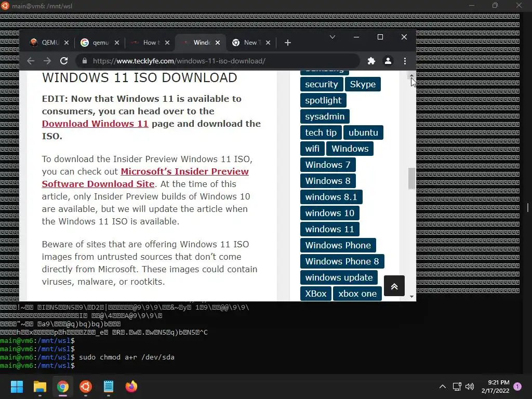Select the tech tip tag
Screen dimensions: 532x399
click(x=321, y=132)
